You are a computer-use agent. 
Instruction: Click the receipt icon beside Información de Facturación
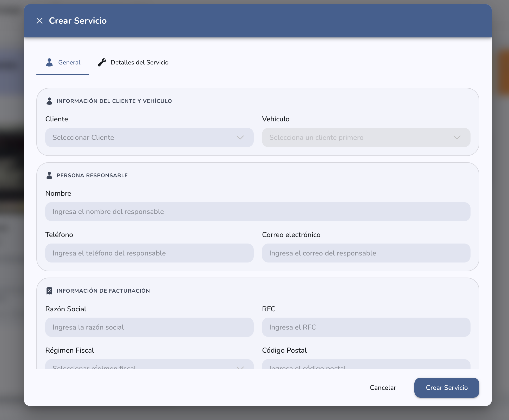(x=49, y=291)
